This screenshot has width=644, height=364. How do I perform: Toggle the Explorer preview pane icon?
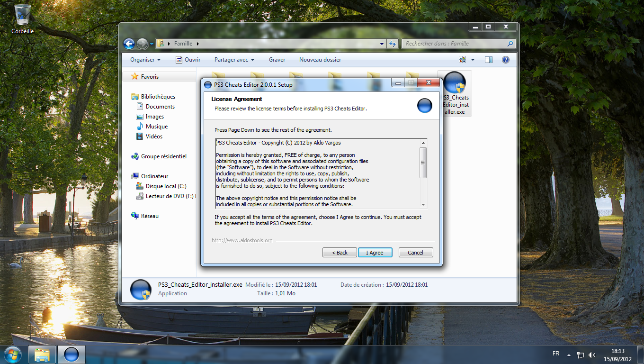pos(489,60)
